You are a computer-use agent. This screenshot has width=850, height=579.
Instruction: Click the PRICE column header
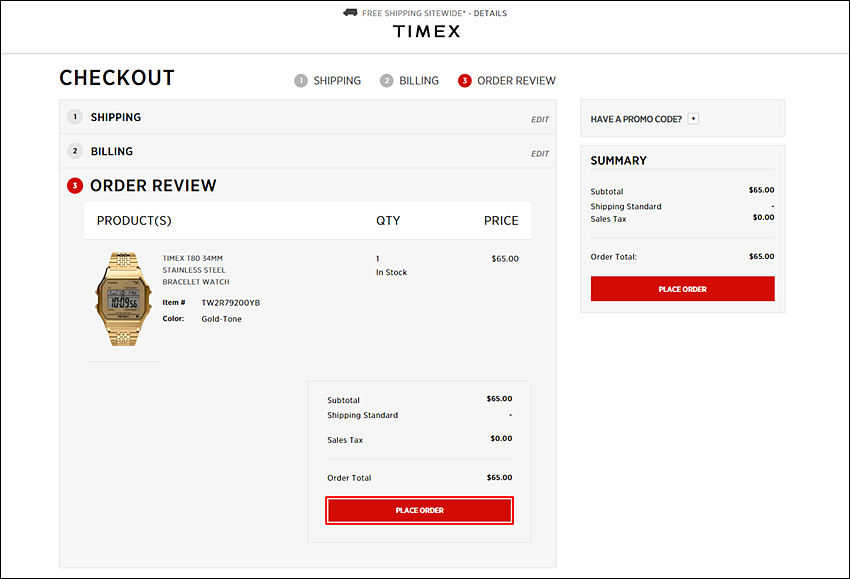[501, 221]
